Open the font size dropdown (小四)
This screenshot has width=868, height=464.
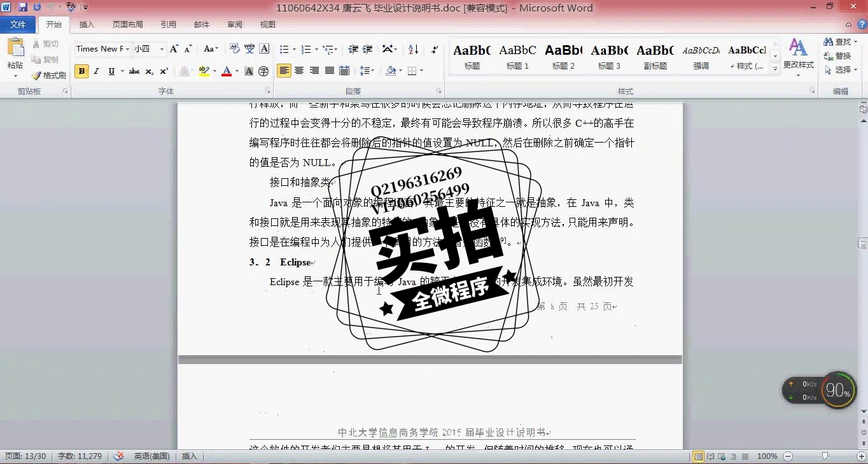coord(162,49)
